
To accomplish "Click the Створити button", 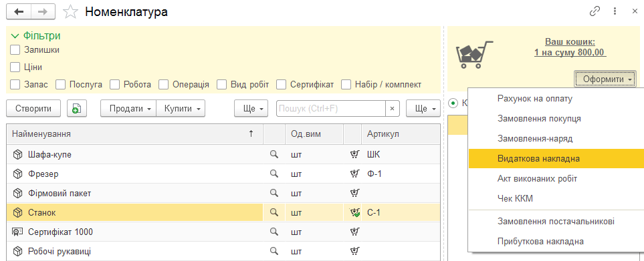I will pyautogui.click(x=33, y=109).
